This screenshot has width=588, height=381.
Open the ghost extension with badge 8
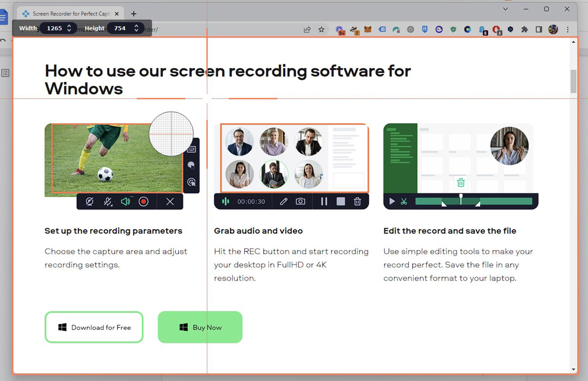[483, 30]
